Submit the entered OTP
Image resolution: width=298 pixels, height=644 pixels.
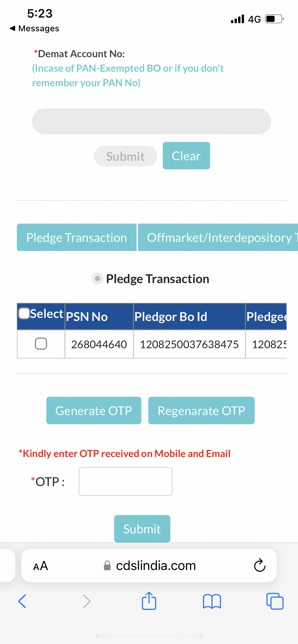click(142, 529)
